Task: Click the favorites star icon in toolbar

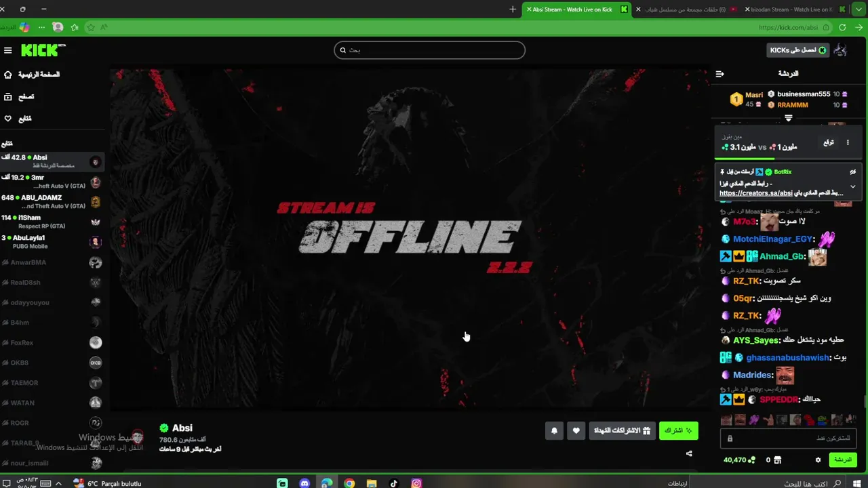Action: 74,28
